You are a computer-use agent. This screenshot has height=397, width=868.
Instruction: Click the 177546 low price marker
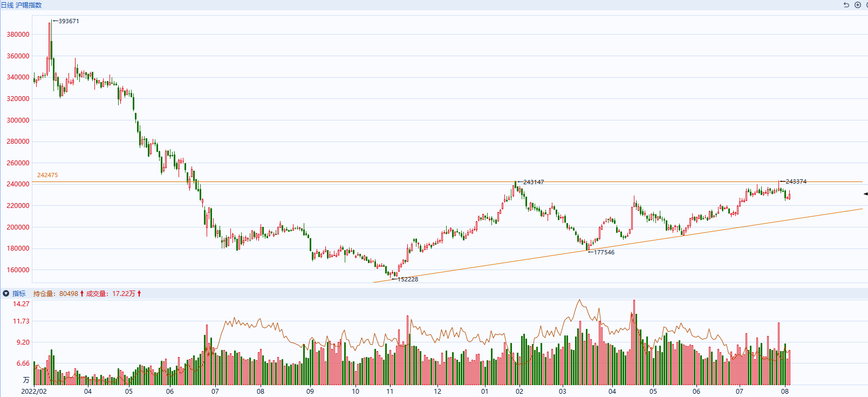[604, 252]
